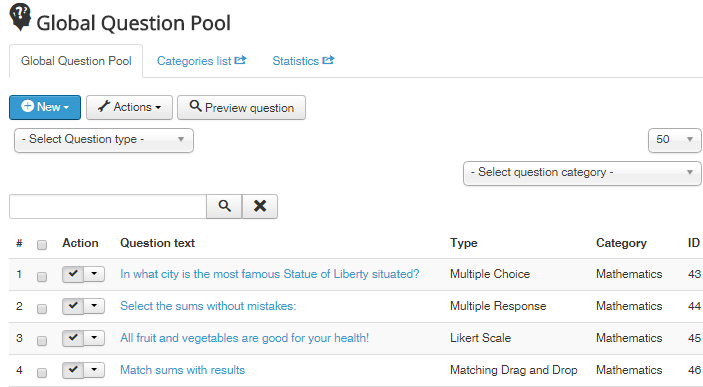Click the publish checkmark for fruit and vegetables question

tap(73, 338)
